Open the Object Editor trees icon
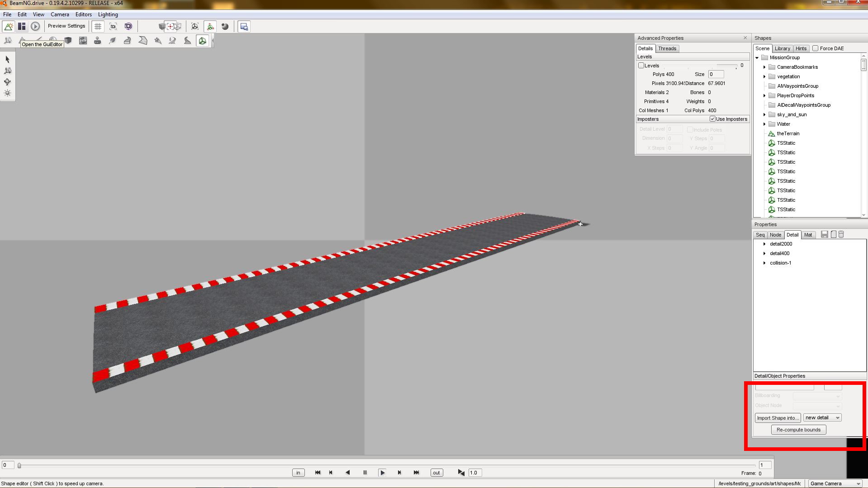Screen dimensions: 868x488 tap(8, 41)
